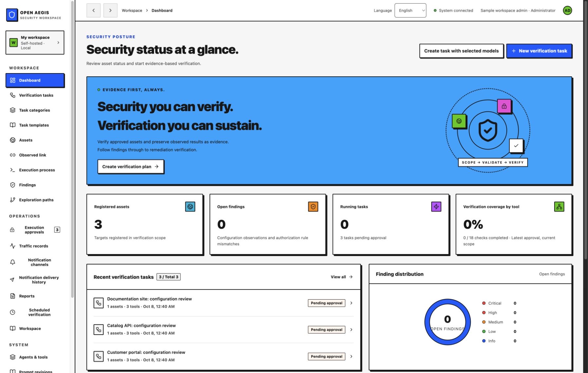Click the Registered assets globe icon
The height and width of the screenshot is (373, 588).
pyautogui.click(x=190, y=206)
